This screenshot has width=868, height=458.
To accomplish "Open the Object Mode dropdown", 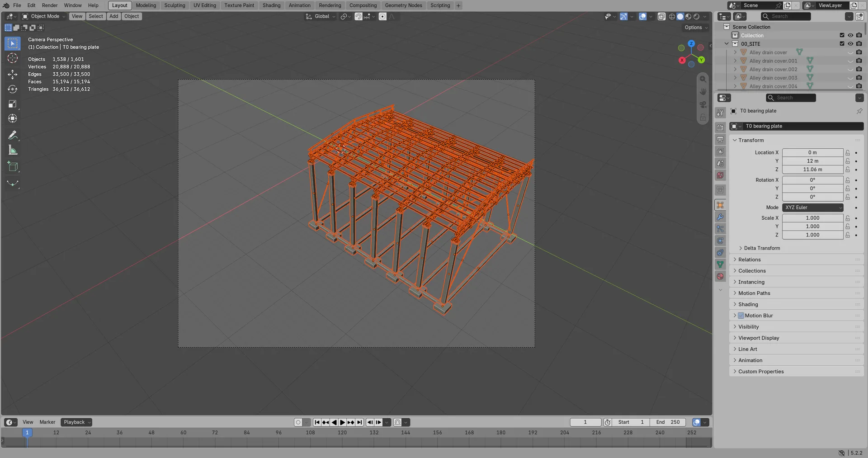I will pos(44,16).
